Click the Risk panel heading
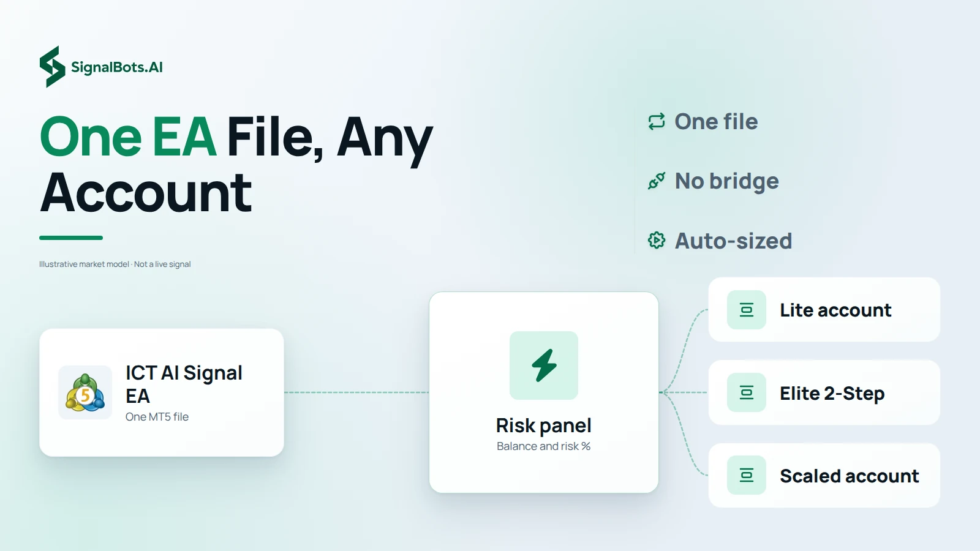This screenshot has height=551, width=980. coord(544,425)
